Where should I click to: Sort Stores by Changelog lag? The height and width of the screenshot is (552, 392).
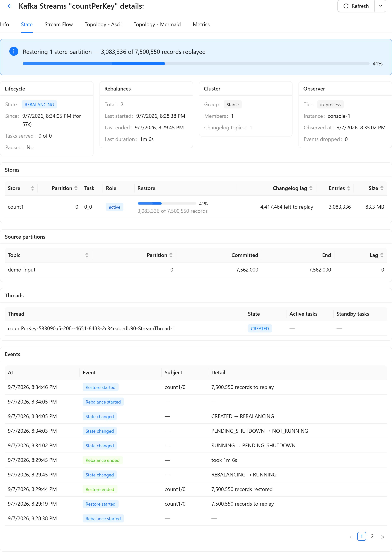tap(311, 188)
